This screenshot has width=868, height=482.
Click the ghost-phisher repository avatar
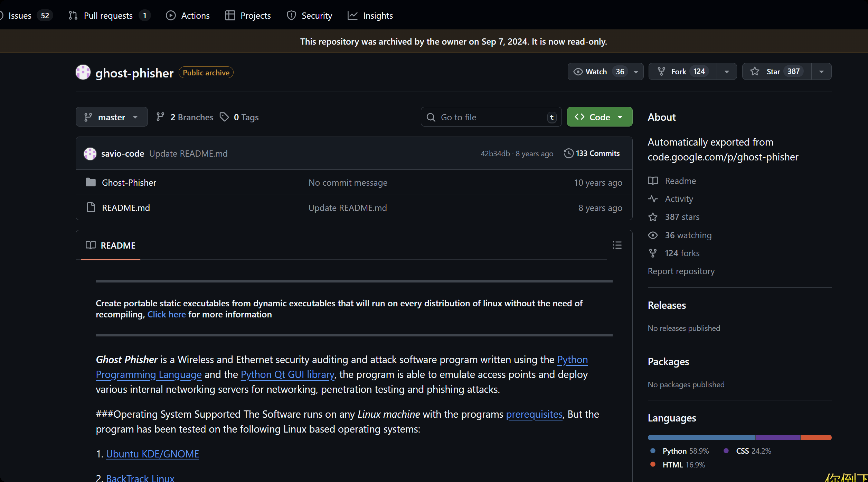[x=83, y=72]
